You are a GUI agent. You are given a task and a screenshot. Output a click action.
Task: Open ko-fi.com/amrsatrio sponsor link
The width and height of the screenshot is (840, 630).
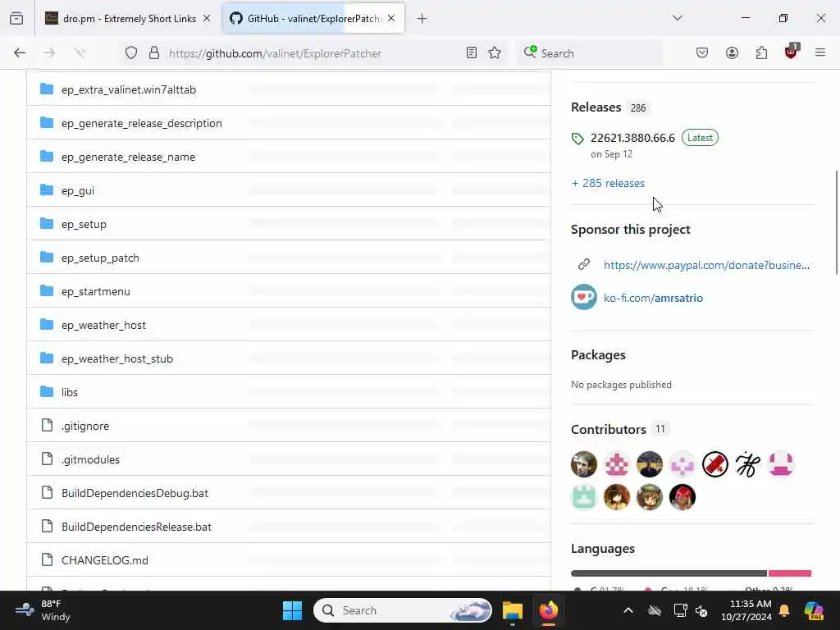[x=653, y=298]
